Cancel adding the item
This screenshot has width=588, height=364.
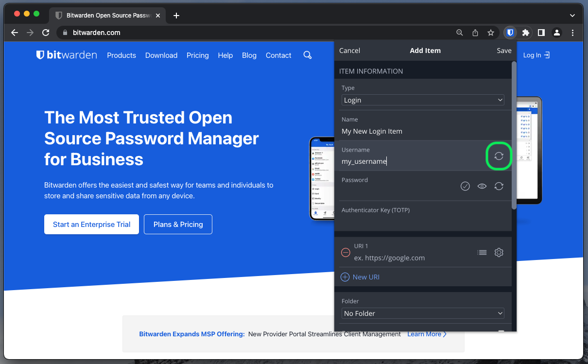pyautogui.click(x=349, y=51)
